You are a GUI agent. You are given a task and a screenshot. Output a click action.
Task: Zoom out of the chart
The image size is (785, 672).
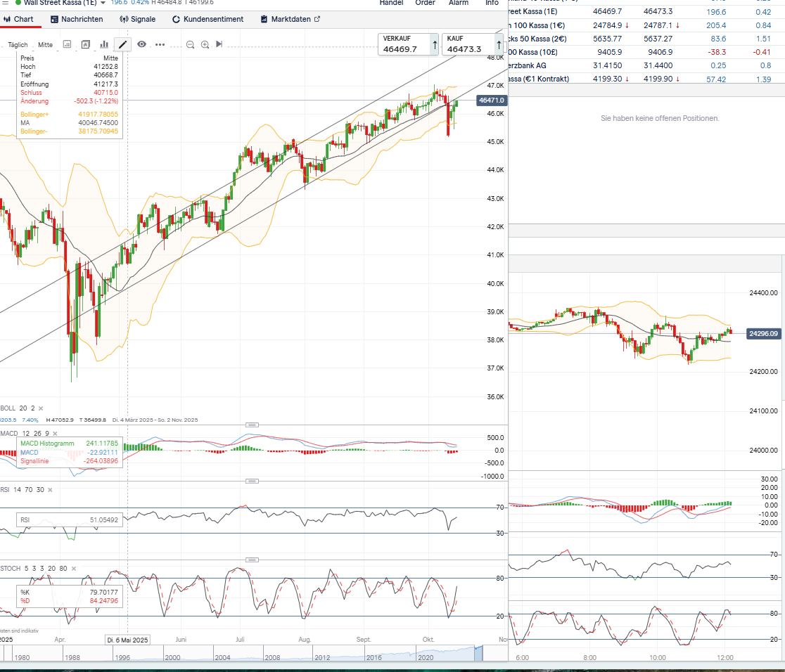[x=191, y=45]
